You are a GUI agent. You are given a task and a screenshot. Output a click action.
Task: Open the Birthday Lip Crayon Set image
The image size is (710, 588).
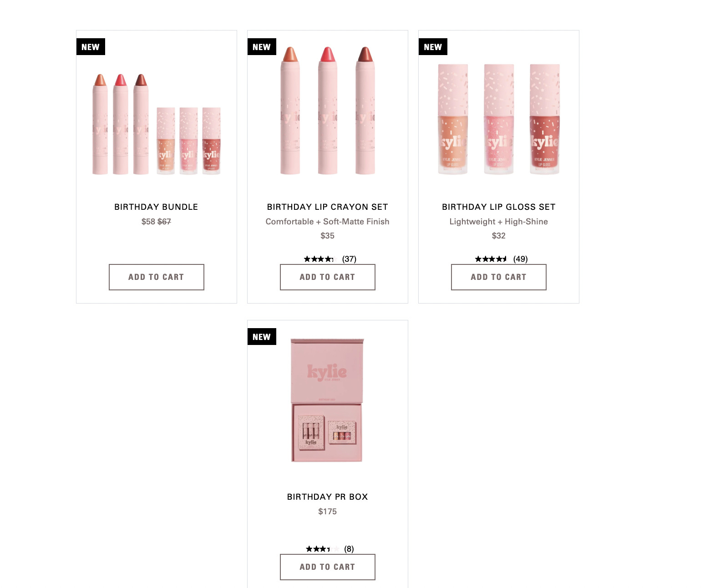coord(327,111)
